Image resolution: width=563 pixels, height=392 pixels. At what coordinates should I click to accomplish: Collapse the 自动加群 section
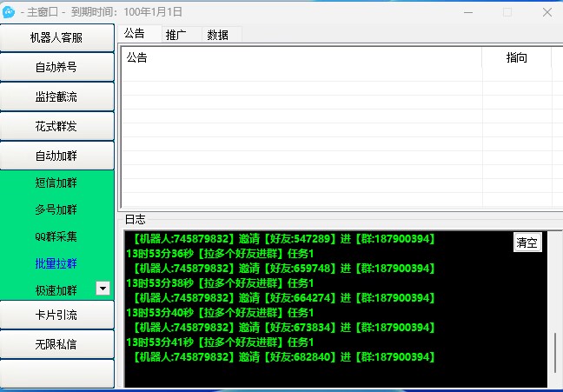[x=57, y=156]
